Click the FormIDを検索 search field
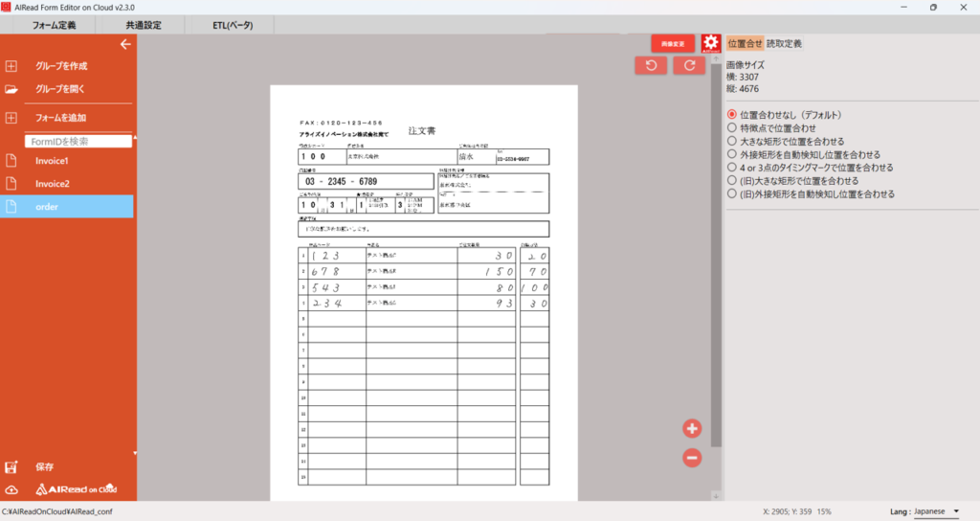Screen dimensions: 980x521 click(x=78, y=141)
